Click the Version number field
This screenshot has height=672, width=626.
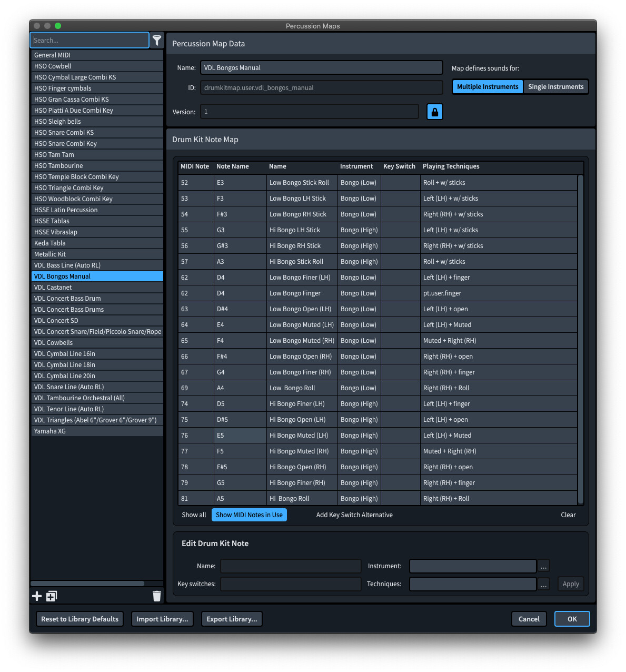click(310, 112)
